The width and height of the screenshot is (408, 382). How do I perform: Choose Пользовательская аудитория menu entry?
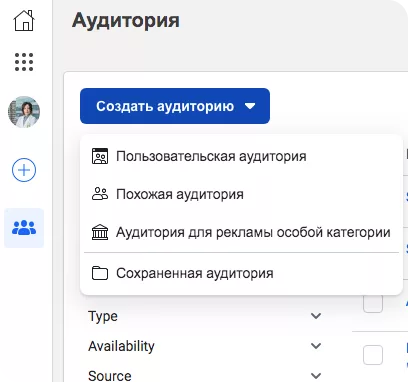coord(241,156)
